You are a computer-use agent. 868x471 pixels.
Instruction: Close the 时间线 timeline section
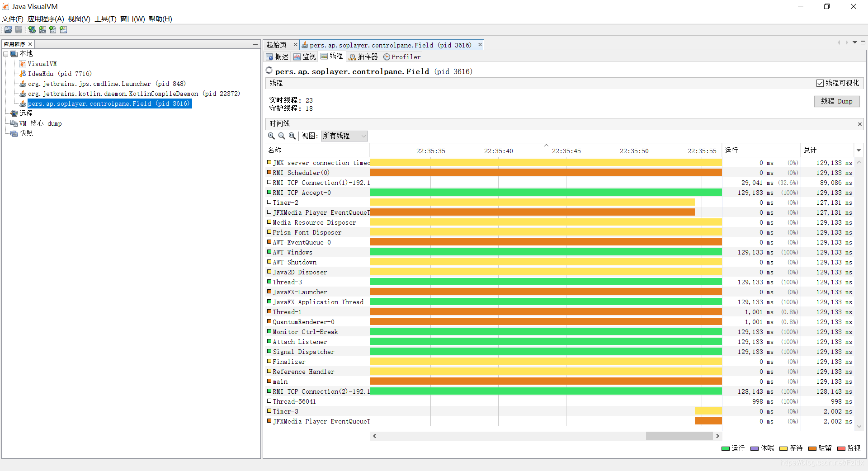click(x=860, y=124)
